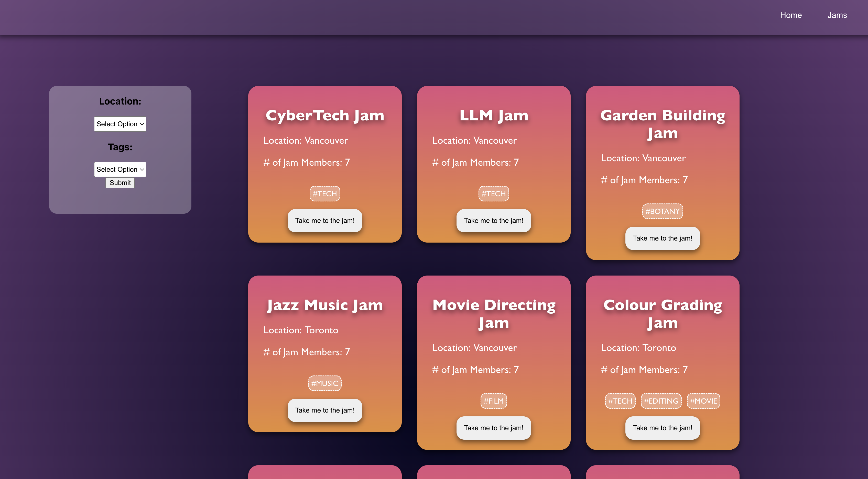The image size is (868, 479).
Task: Click the #TECH tag on LLM Jam
Action: tap(493, 193)
